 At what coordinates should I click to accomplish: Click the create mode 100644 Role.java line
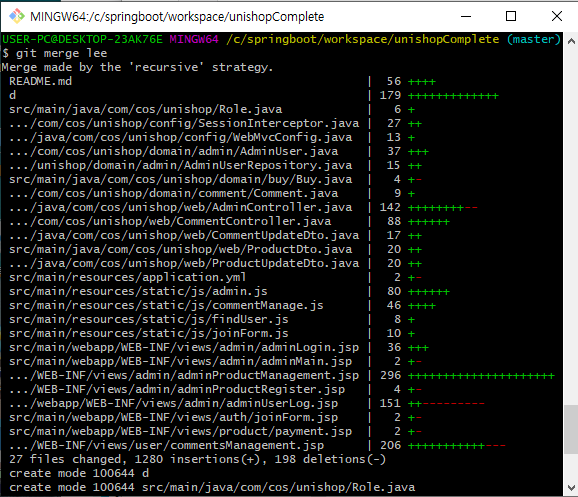(212, 487)
